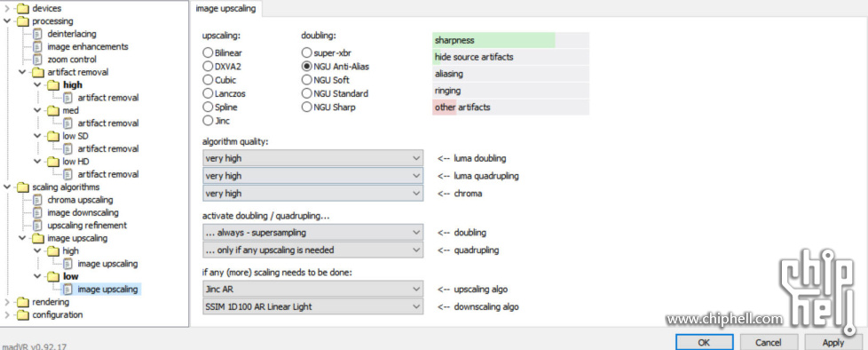The width and height of the screenshot is (868, 350).
Task: Open the upscaling refinement page icon
Action: point(37,225)
